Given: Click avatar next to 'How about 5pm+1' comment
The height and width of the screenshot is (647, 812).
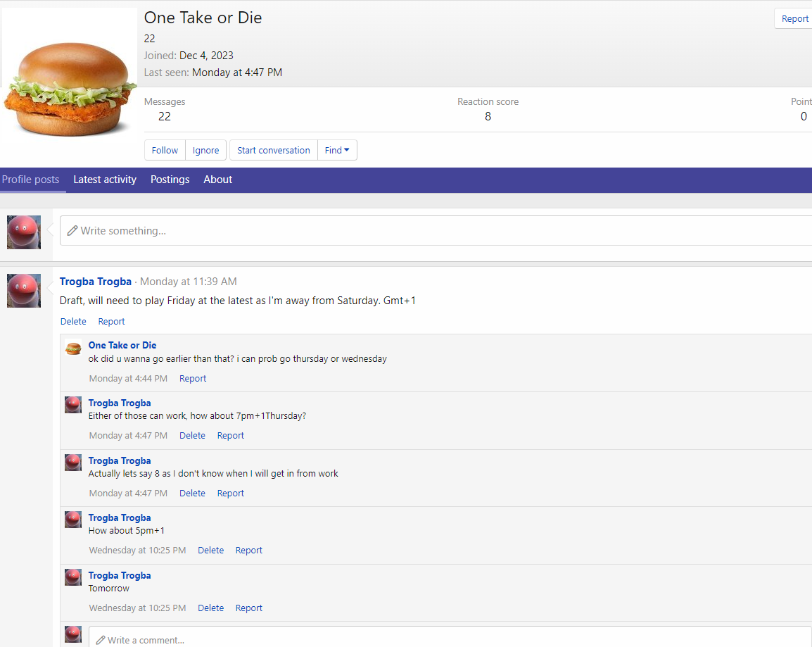Looking at the screenshot, I should pos(73,520).
